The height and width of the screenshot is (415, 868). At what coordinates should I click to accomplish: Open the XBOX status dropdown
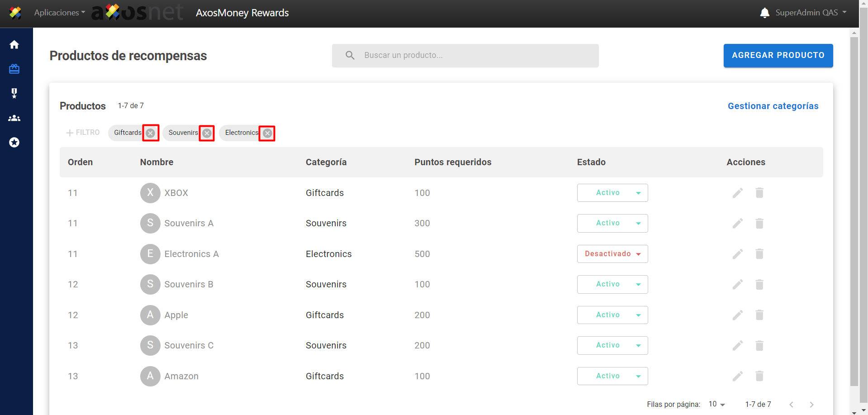pyautogui.click(x=612, y=193)
